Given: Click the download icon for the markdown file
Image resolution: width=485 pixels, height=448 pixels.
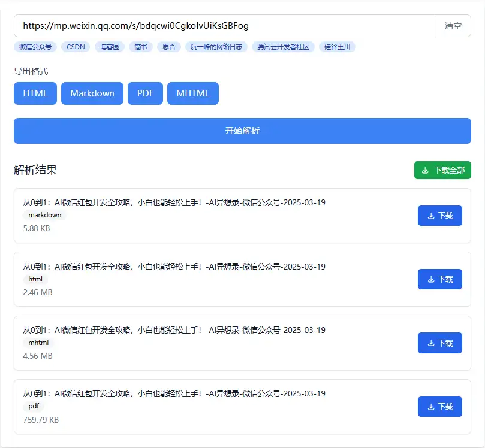Looking at the screenshot, I should coord(430,216).
